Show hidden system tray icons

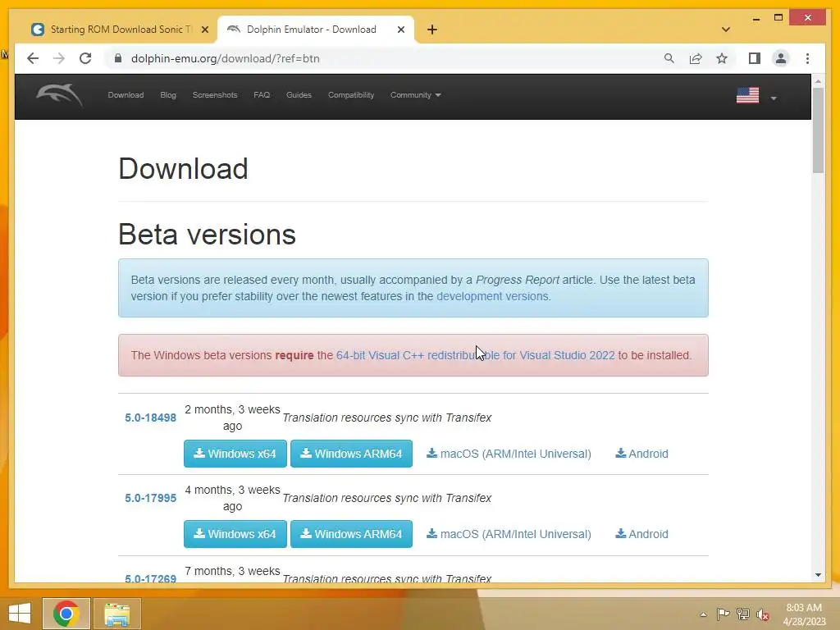tap(703, 614)
